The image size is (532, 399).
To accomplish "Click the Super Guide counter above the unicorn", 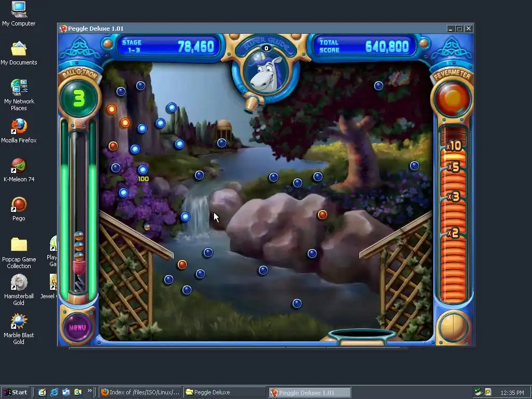I will (267, 48).
